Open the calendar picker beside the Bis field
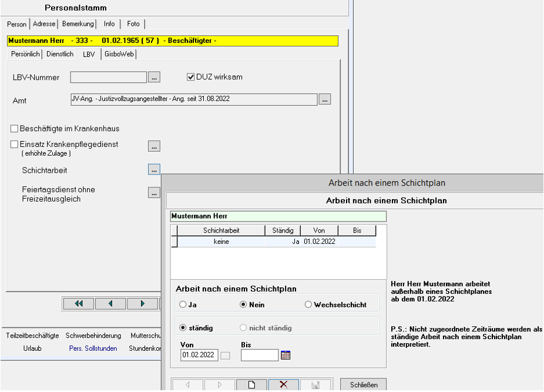The height and width of the screenshot is (392, 544). pyautogui.click(x=285, y=355)
